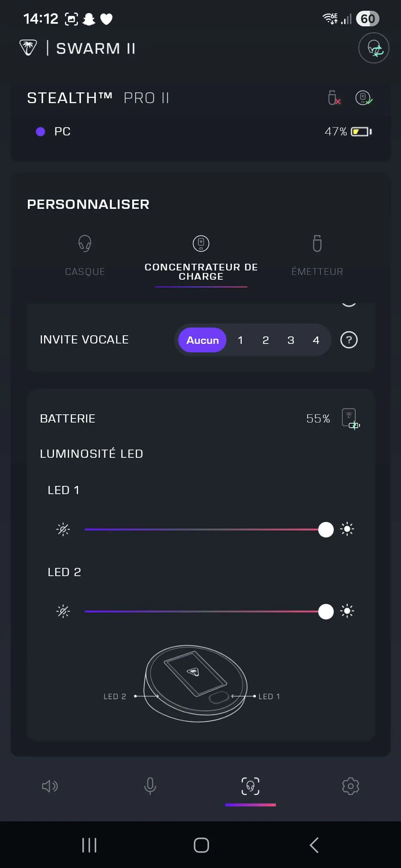
Task: Switch to the Casque tab
Action: coord(85,256)
